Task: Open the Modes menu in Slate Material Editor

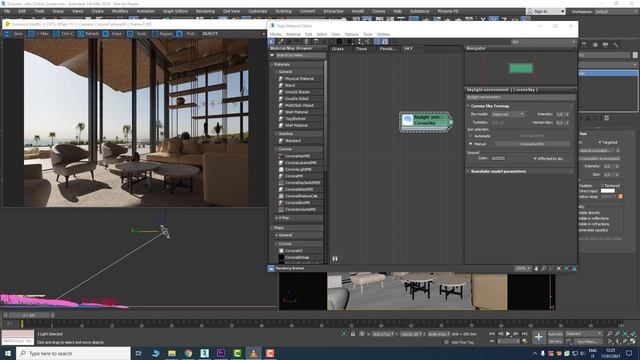Action: [276, 34]
